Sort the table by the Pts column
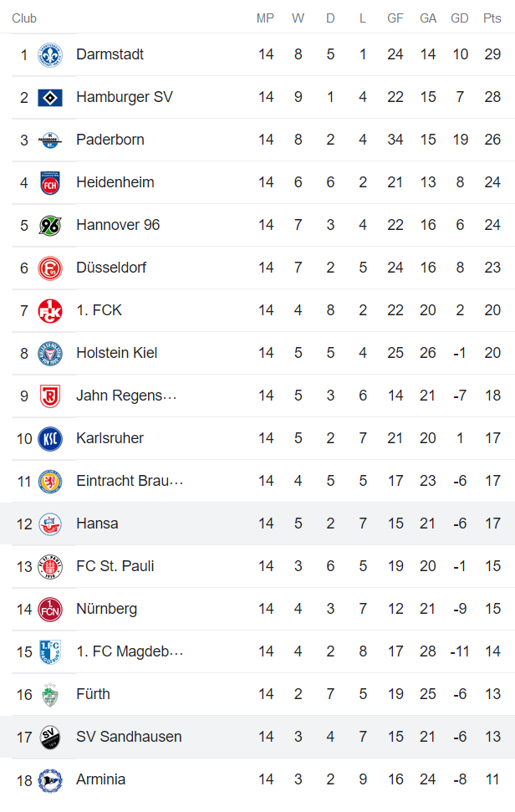The image size is (515, 812). [492, 17]
